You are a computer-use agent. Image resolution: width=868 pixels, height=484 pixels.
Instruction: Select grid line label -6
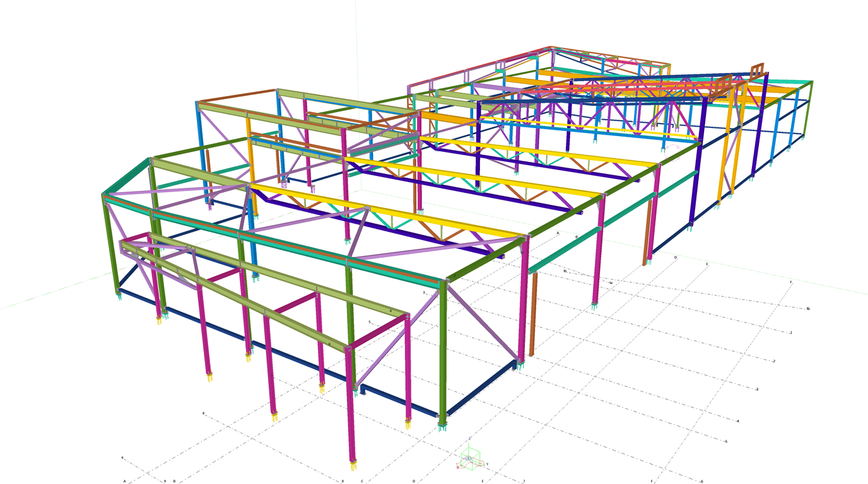point(701,481)
